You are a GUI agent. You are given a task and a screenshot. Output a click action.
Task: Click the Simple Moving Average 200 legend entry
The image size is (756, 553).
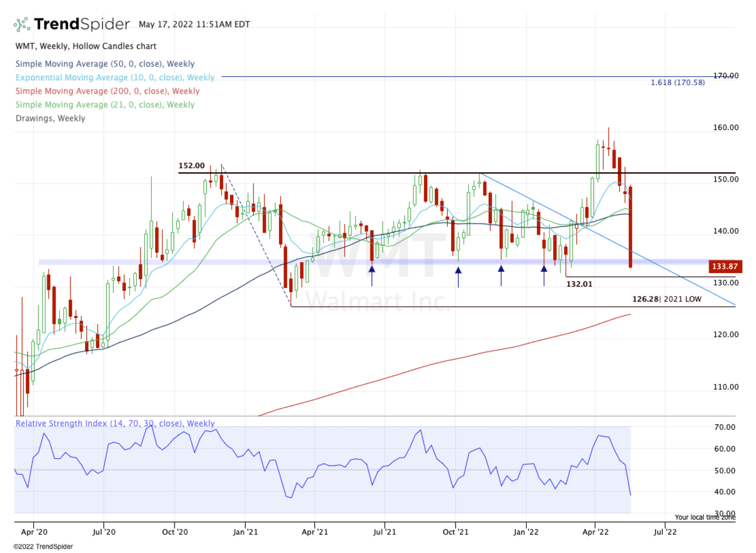(x=107, y=91)
